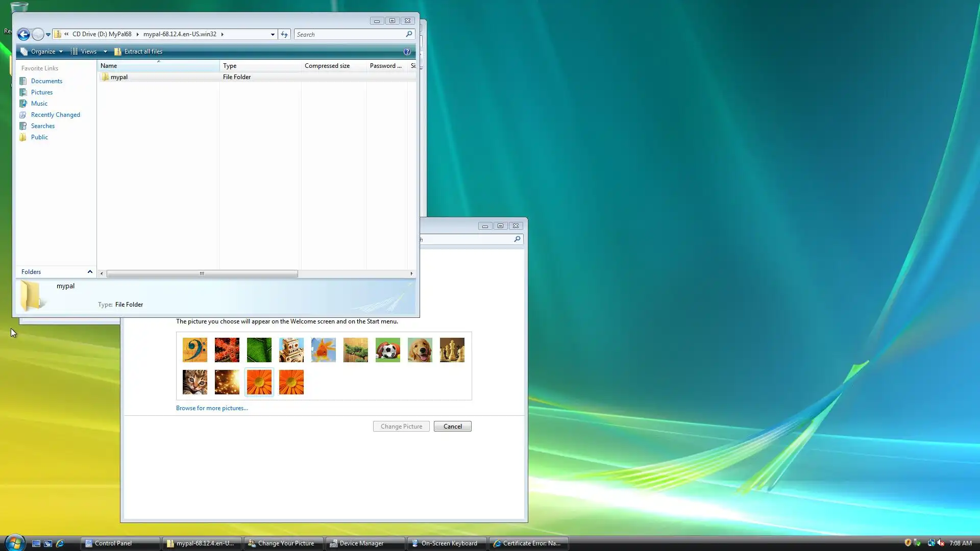Image resolution: width=980 pixels, height=551 pixels.
Task: Pick the chess pieces account picture
Action: point(452,350)
